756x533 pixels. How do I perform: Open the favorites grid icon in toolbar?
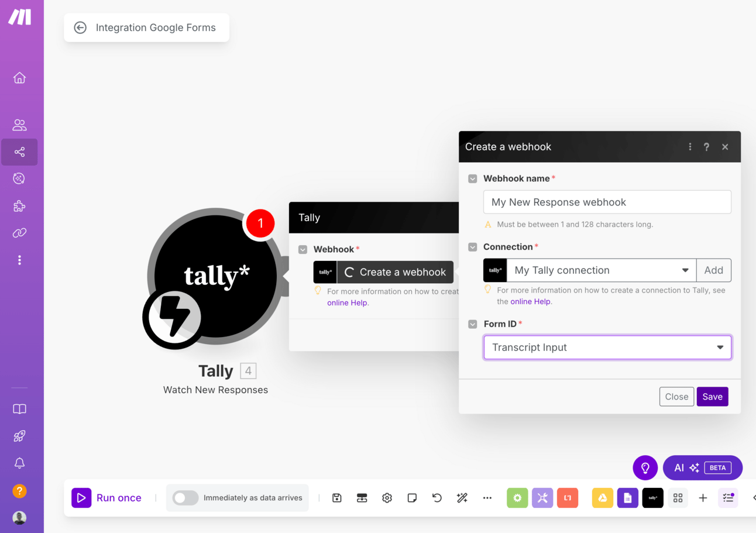coord(678,498)
